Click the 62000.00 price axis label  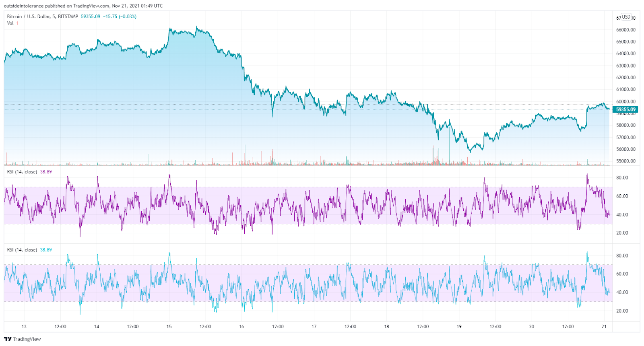pyautogui.click(x=626, y=78)
